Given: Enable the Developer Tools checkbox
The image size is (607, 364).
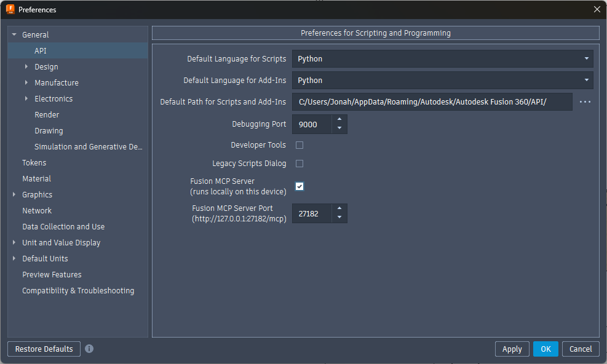Looking at the screenshot, I should [x=300, y=145].
